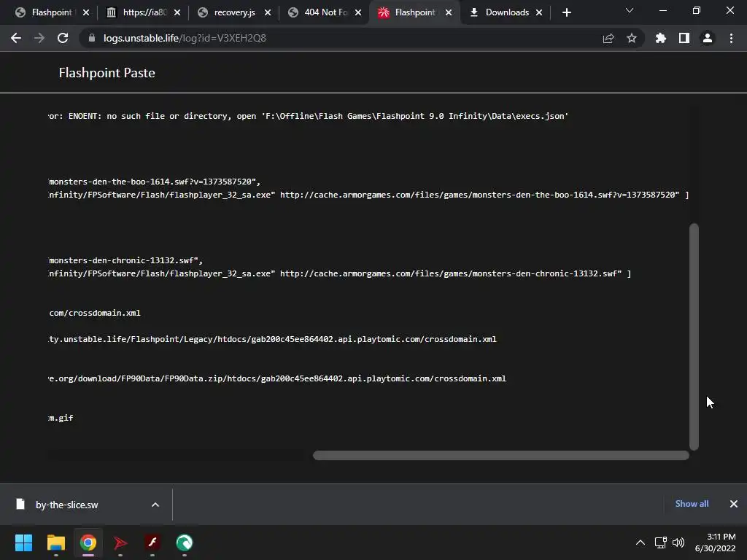Close the downloads shelf
Viewport: 747px width, 560px height.
click(x=734, y=504)
